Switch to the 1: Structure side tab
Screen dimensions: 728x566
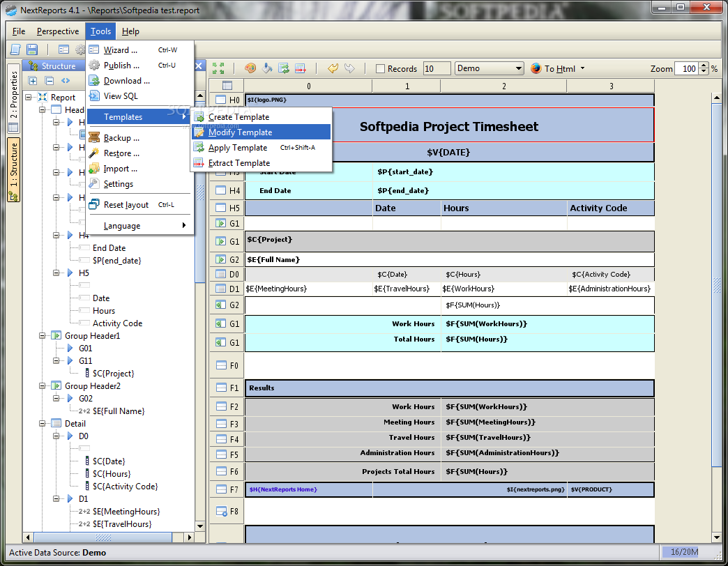13,170
